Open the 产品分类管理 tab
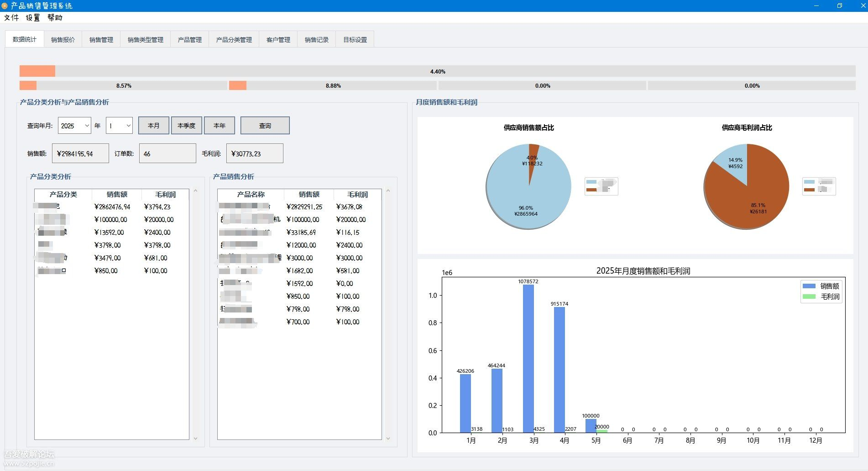 click(x=234, y=40)
